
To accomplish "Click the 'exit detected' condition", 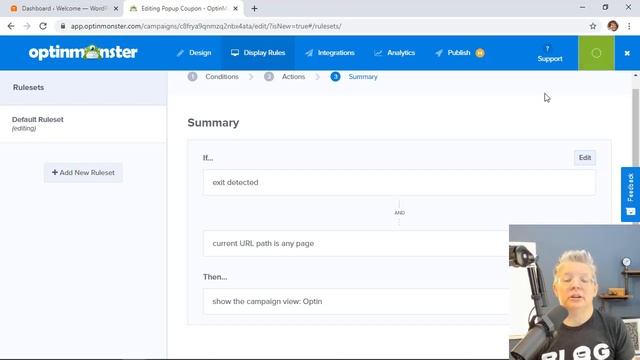I will tap(399, 182).
